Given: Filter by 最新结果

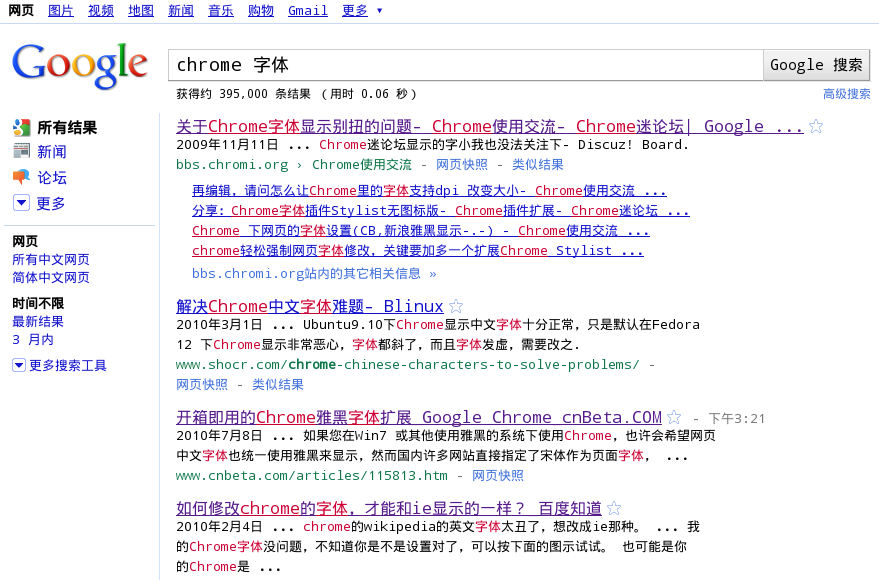Looking at the screenshot, I should pyautogui.click(x=38, y=322).
